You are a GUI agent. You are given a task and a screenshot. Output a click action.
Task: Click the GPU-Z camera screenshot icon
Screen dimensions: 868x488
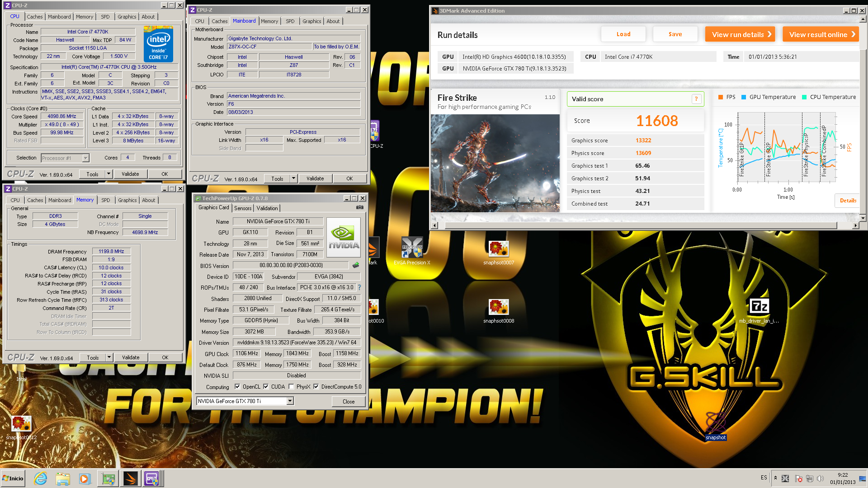click(360, 207)
